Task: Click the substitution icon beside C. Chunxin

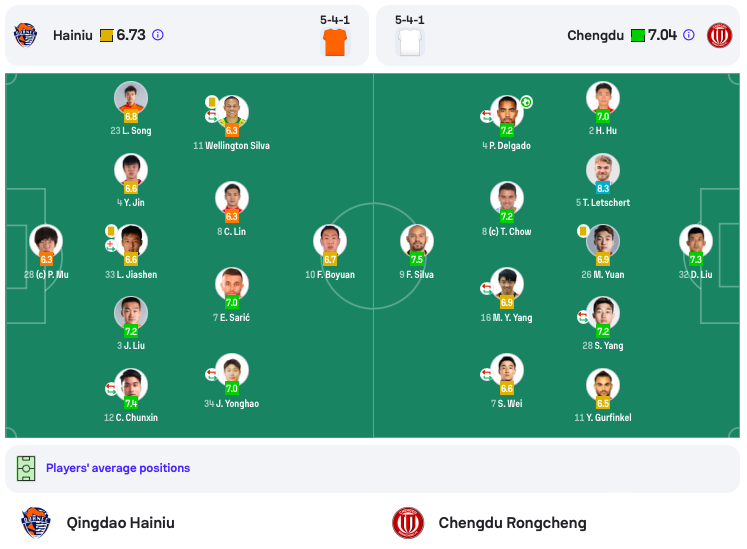Action: coord(111,388)
